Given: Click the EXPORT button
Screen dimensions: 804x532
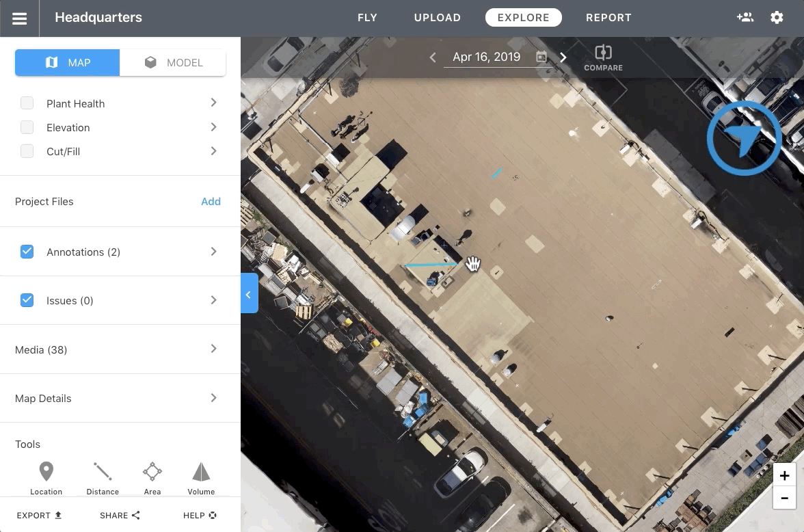Looking at the screenshot, I should tap(40, 515).
